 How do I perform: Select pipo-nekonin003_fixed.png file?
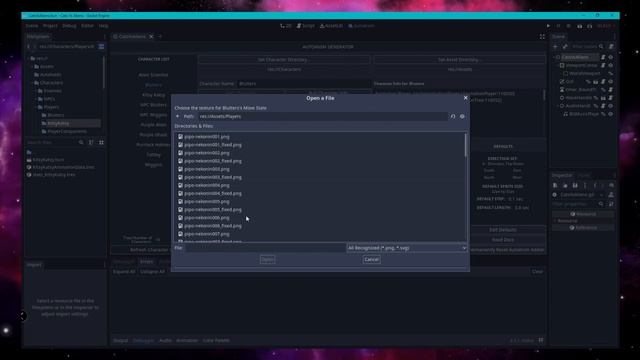(x=213, y=178)
